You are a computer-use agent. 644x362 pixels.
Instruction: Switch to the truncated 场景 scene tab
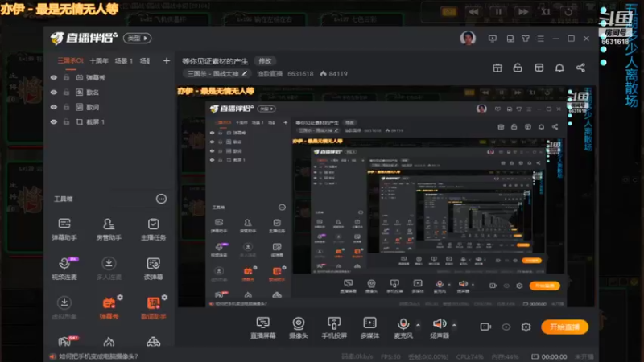145,61
